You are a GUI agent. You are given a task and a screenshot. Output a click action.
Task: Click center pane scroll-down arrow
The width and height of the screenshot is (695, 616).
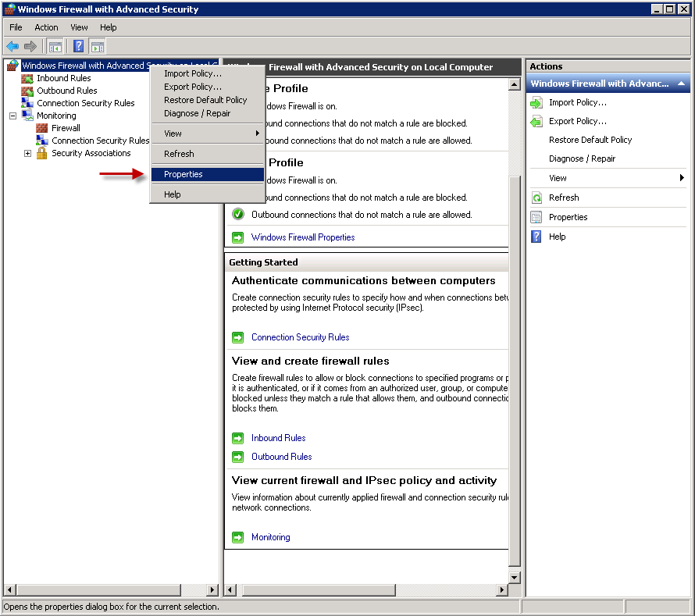[514, 578]
